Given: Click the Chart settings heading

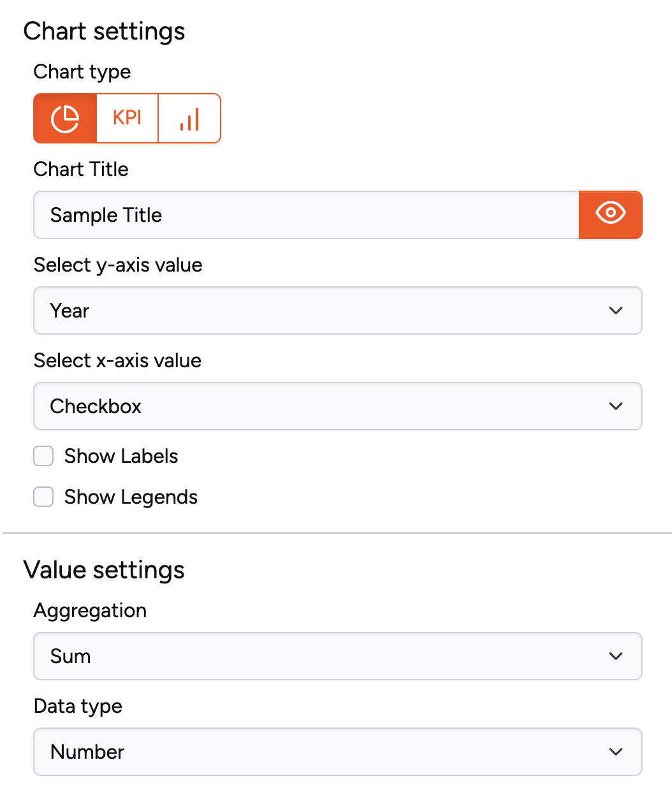Looking at the screenshot, I should (x=105, y=31).
